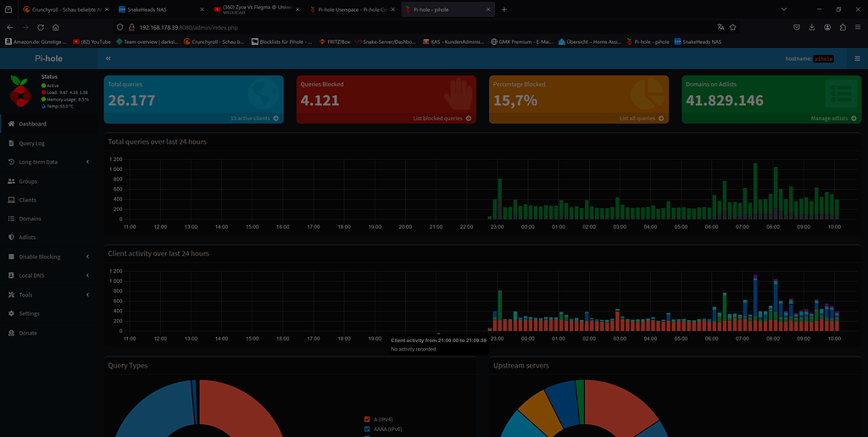This screenshot has width=868, height=437.
Task: Open the Blocklists für Pihole bookmark
Action: (281, 41)
